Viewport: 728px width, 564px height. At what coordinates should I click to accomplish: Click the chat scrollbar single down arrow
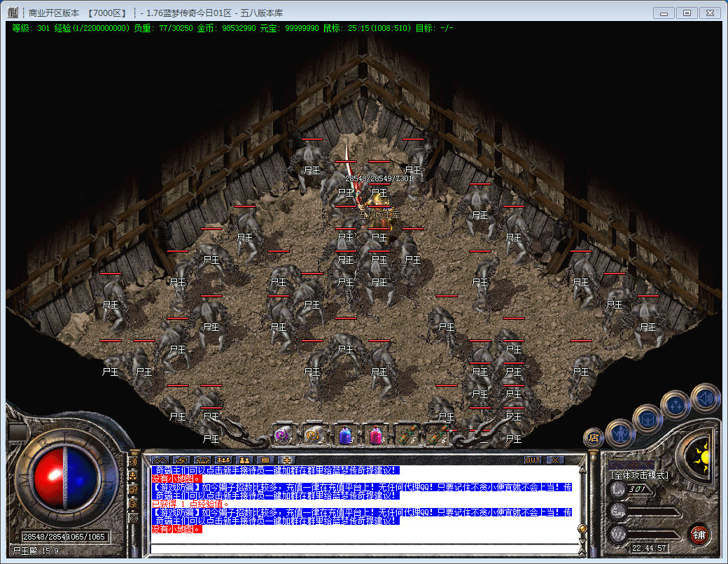pos(582,542)
